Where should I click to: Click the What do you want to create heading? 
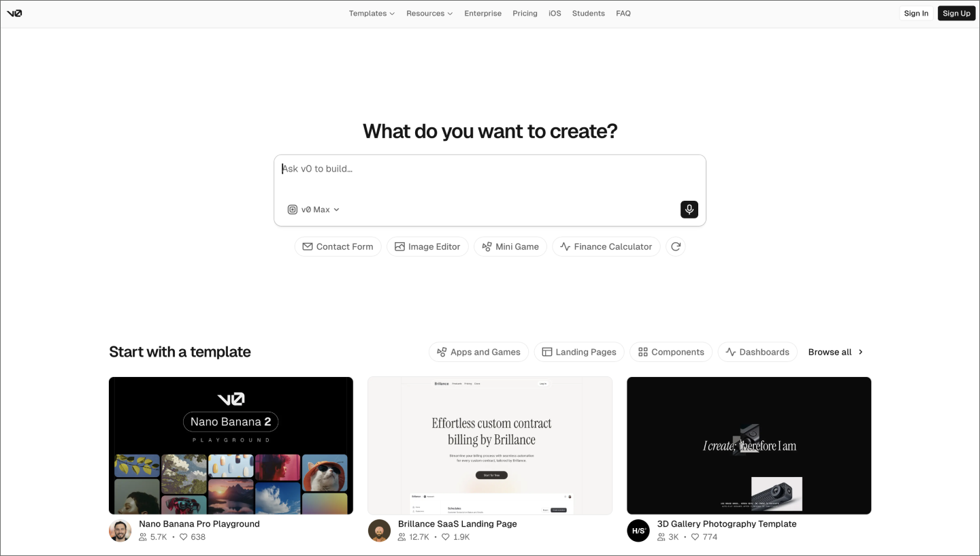(490, 131)
